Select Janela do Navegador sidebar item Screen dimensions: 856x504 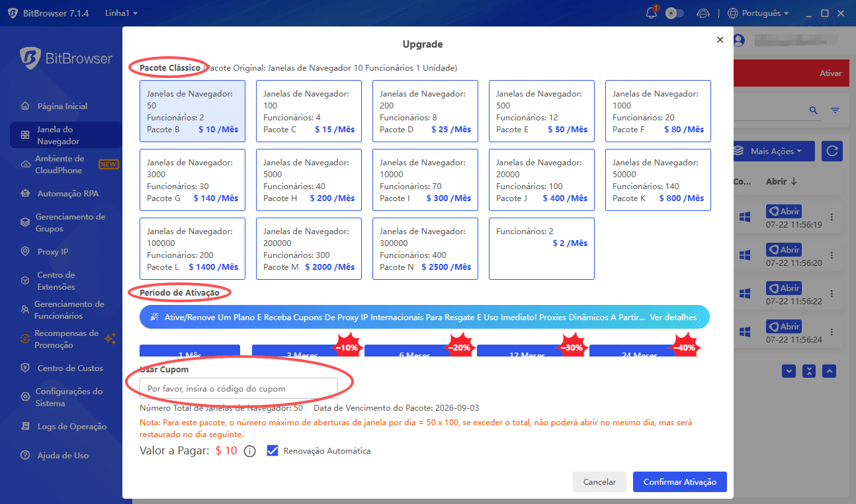click(65, 135)
